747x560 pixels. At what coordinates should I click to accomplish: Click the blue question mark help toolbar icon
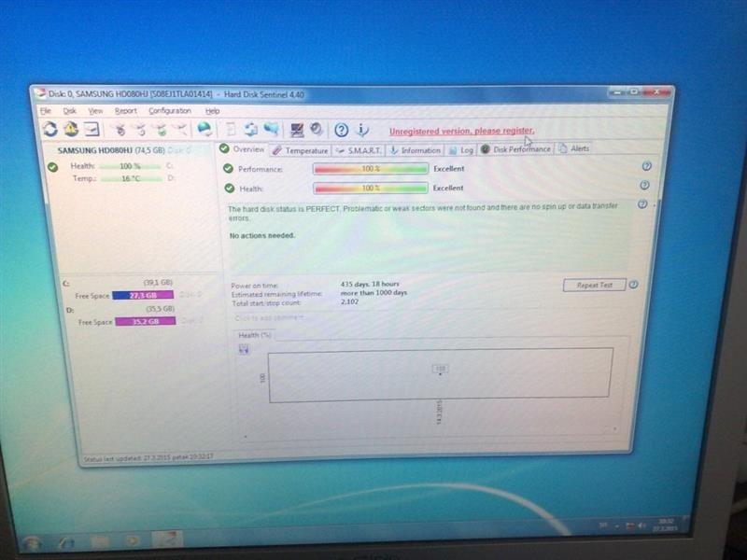341,130
